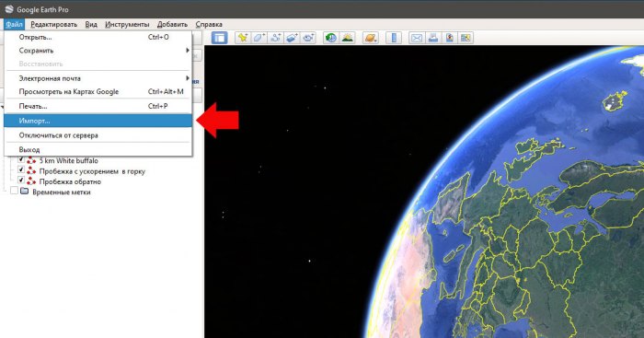Click the Add Image Overlay icon
The width and height of the screenshot is (644, 338).
click(292, 38)
